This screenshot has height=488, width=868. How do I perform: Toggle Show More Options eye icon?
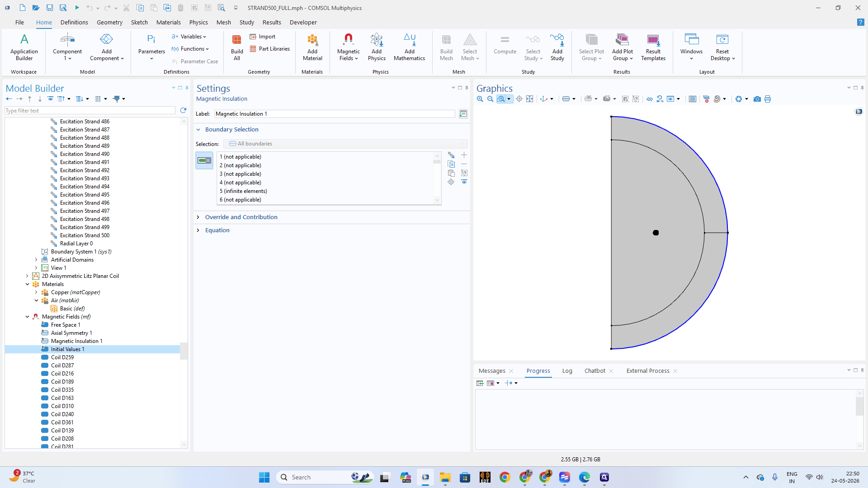50,99
